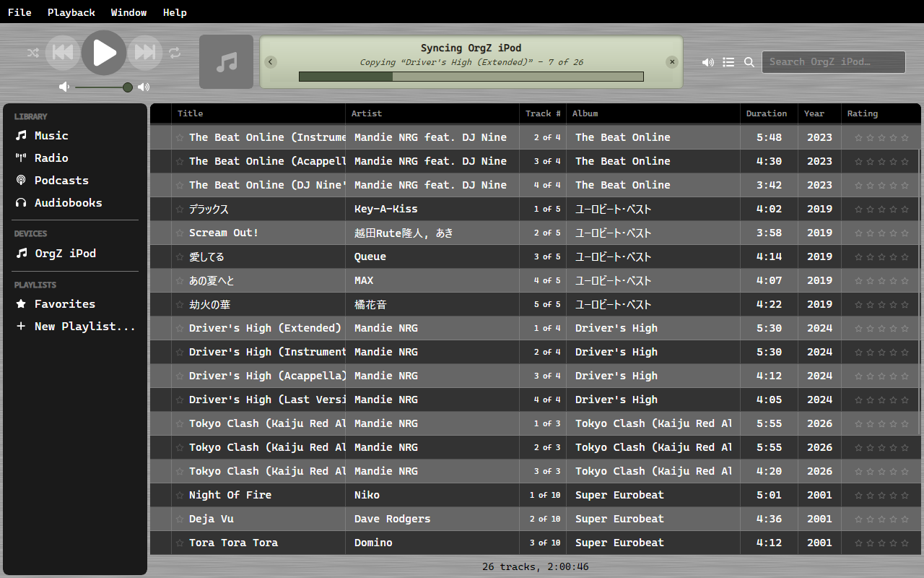Sort by the Year column header
Viewport: 924px width, 578px height.
pyautogui.click(x=819, y=113)
